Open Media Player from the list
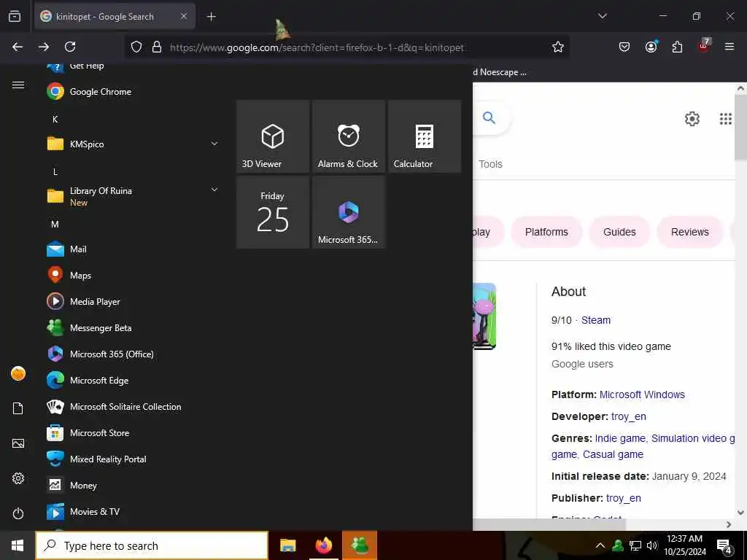The image size is (747, 560). coord(133,301)
